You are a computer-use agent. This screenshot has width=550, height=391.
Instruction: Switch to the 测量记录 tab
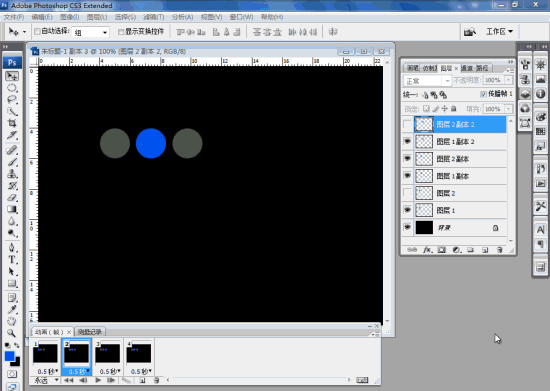[90, 332]
